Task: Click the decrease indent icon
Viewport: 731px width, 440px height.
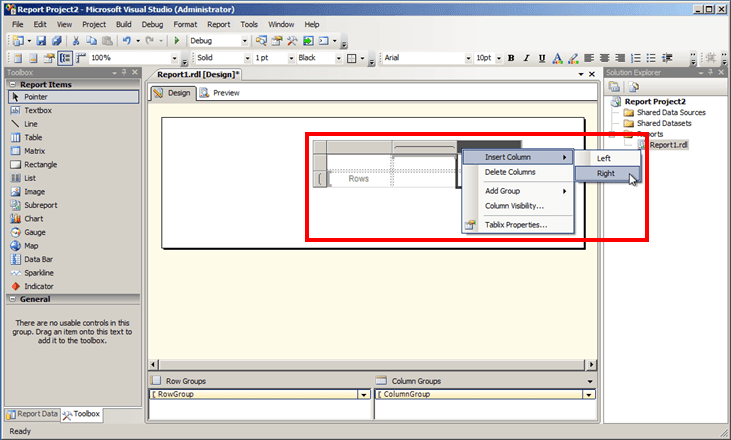Action: click(x=667, y=58)
